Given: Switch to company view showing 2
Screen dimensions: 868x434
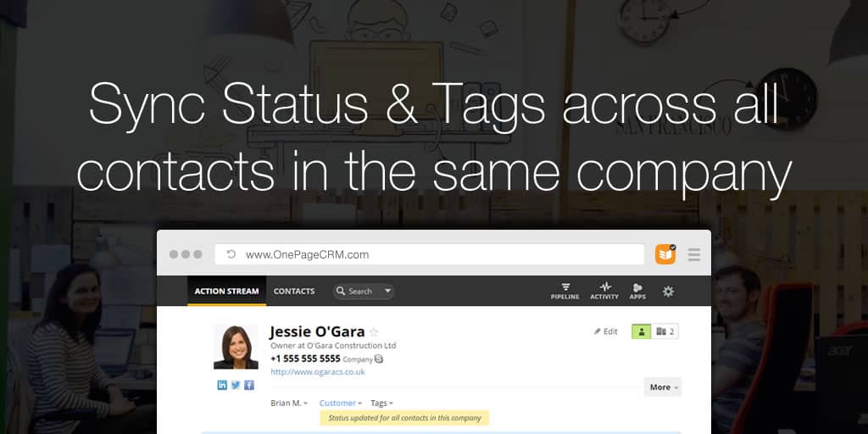Looking at the screenshot, I should pos(665,331).
